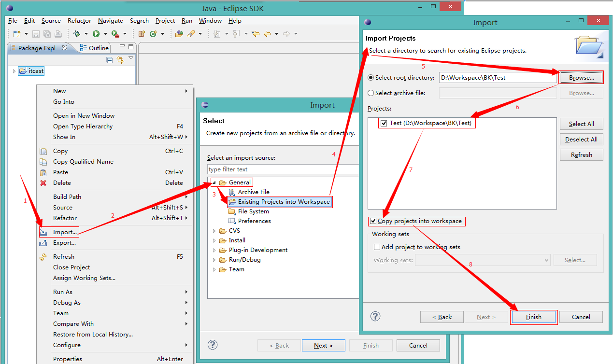Screen dimensions: 613x364
Task: Expand the Plug-in Development folder
Action: [214, 250]
